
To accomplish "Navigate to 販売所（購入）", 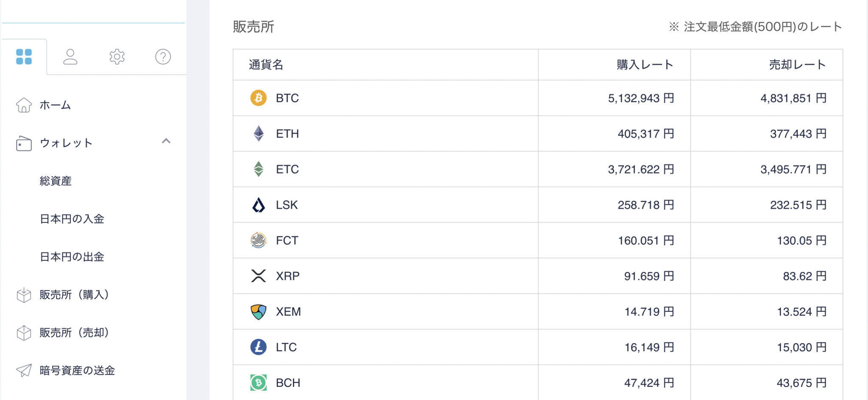I will coord(74,295).
